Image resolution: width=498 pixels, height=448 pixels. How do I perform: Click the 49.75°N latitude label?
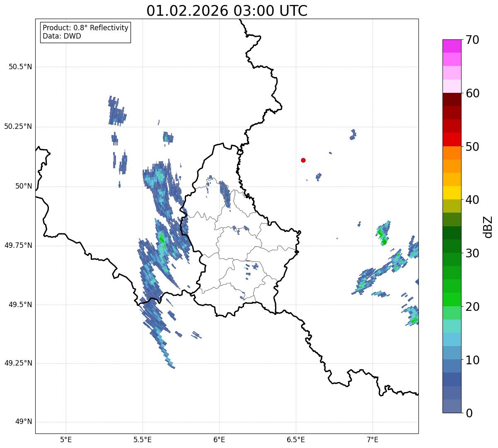coord(18,245)
